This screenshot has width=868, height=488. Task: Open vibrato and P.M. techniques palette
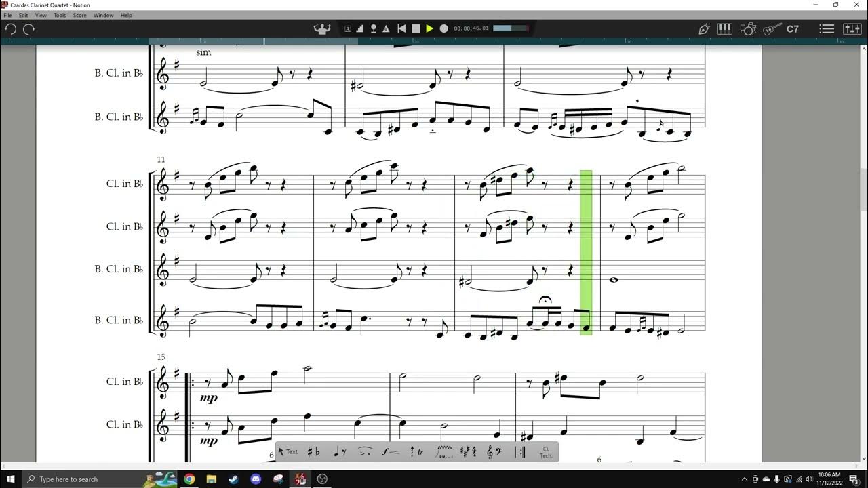(x=444, y=451)
